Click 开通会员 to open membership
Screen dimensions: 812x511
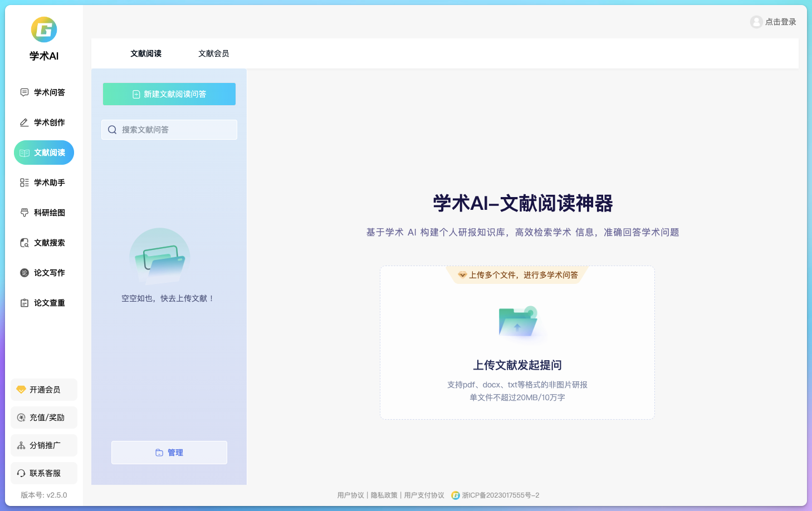coord(43,390)
